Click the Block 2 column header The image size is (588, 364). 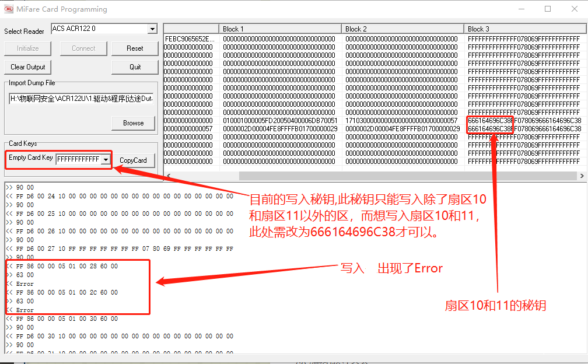tap(402, 29)
